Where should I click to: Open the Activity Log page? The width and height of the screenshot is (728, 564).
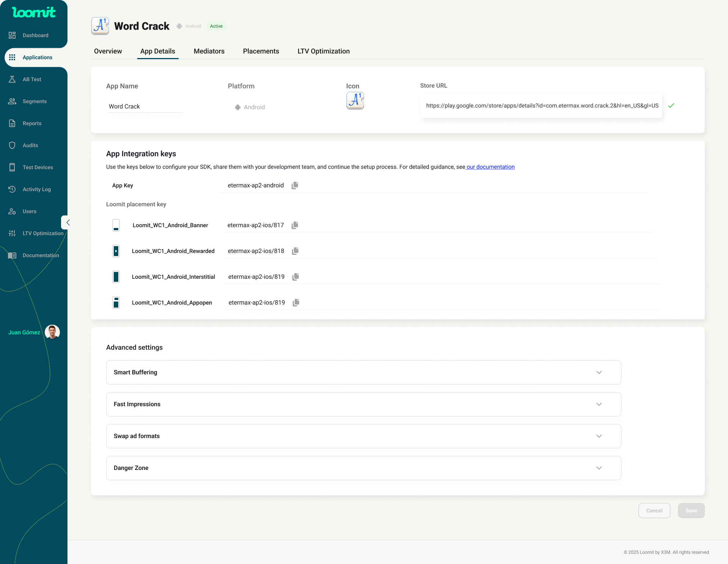tap(36, 189)
